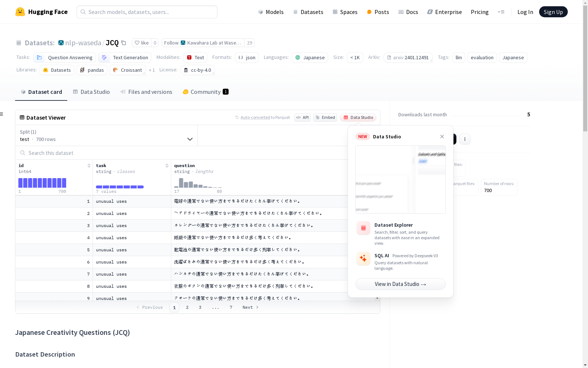588x368 pixels.
Task: Open the Datasets library tag
Action: coord(57,70)
